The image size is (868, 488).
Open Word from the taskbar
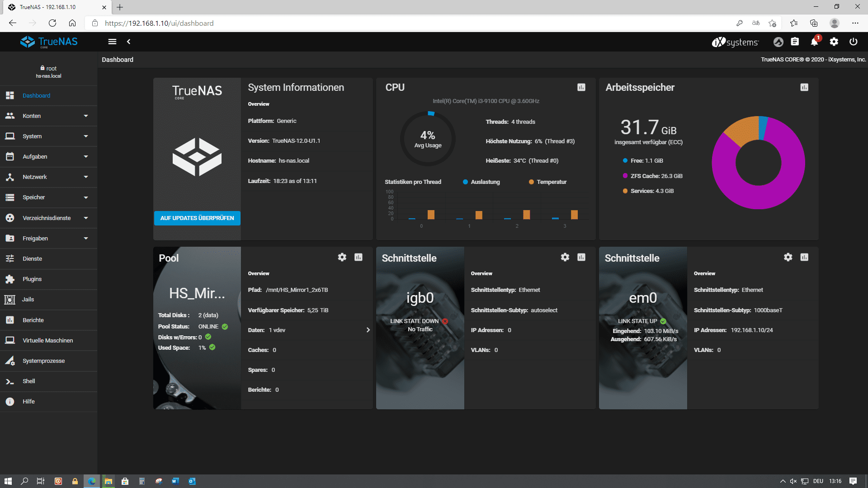175,481
